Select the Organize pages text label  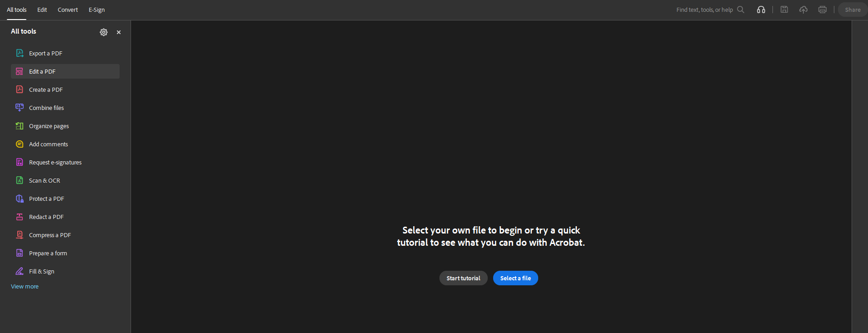click(x=49, y=126)
